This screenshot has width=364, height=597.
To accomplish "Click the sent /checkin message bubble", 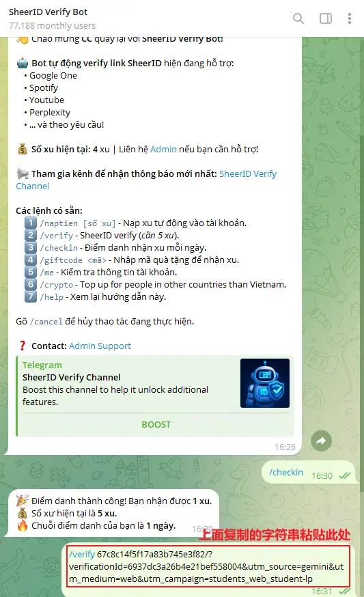I will (309, 473).
